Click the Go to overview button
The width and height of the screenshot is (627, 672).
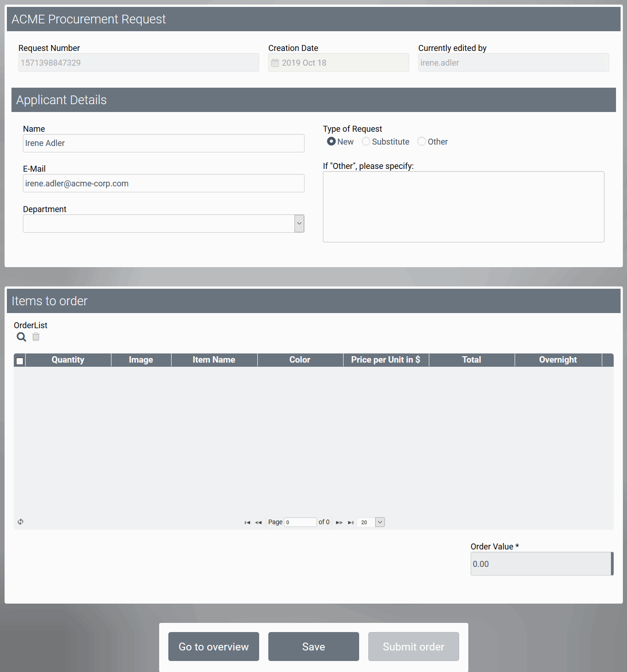pyautogui.click(x=214, y=646)
